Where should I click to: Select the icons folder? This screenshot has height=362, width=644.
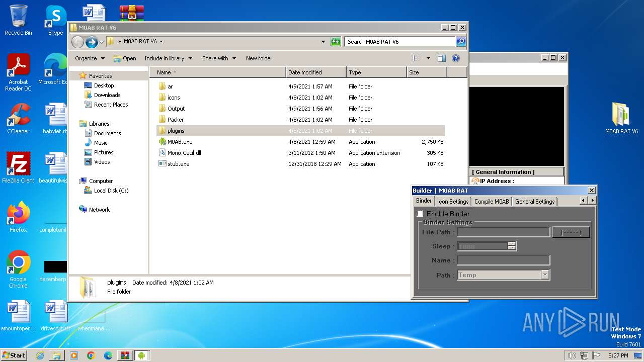tap(174, 98)
